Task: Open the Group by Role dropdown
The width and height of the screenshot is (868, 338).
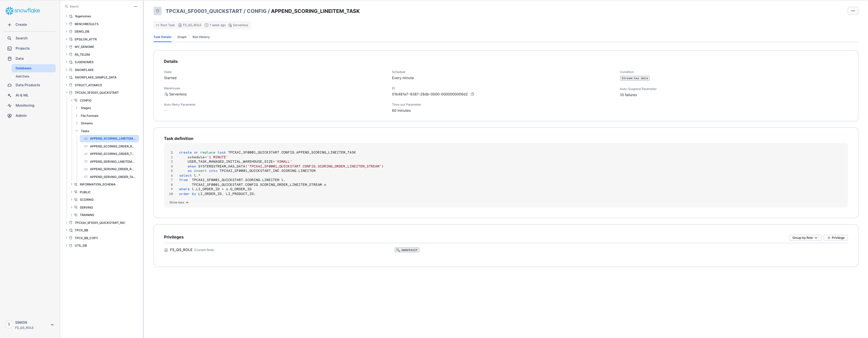Action: 805,238
